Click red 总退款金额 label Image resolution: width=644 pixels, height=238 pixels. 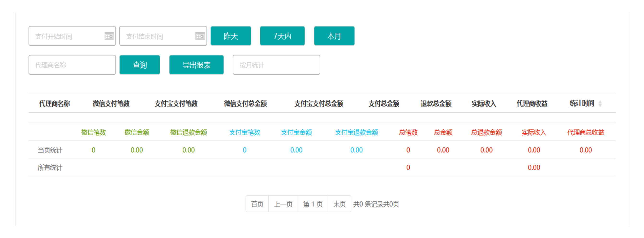[x=487, y=132]
